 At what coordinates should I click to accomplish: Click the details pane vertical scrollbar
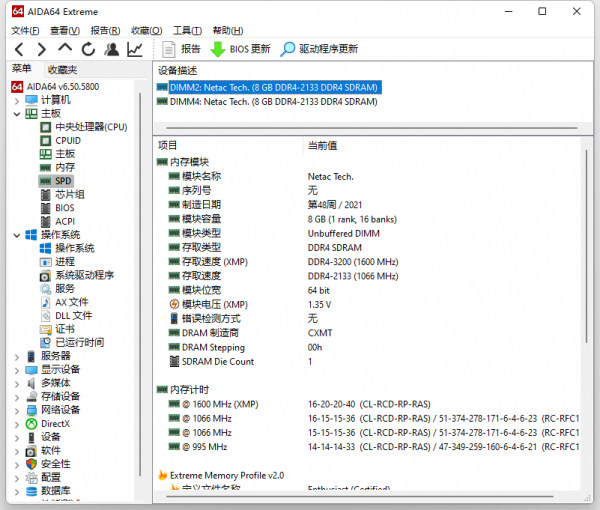(586, 246)
